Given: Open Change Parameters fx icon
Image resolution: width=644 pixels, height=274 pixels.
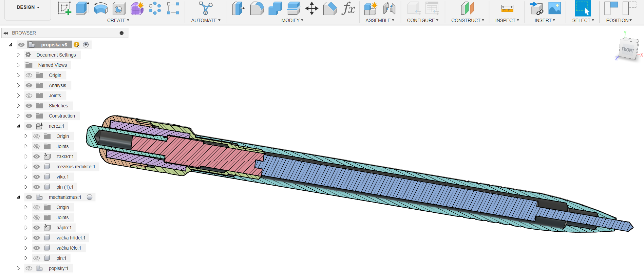Looking at the screenshot, I should click(x=348, y=8).
